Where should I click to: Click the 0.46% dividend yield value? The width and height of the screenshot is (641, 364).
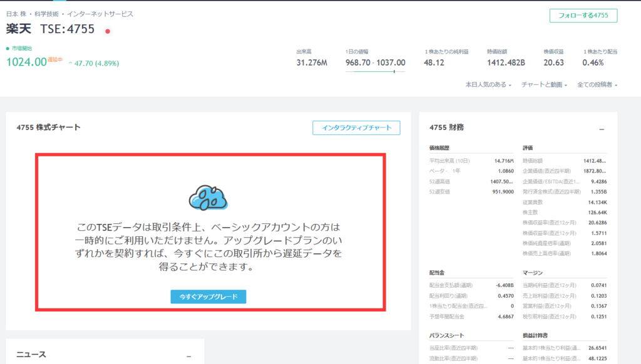click(593, 63)
